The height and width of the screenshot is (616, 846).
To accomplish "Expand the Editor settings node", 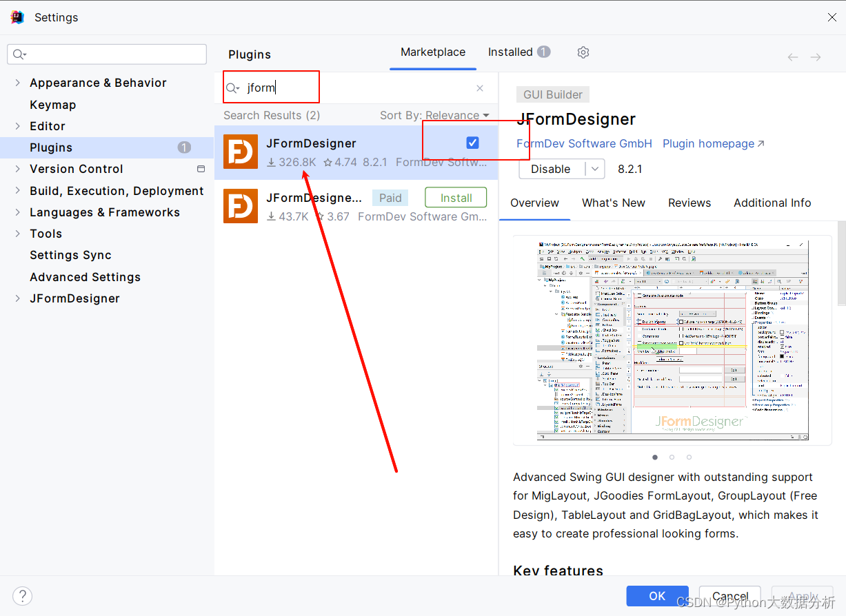I will (x=17, y=126).
